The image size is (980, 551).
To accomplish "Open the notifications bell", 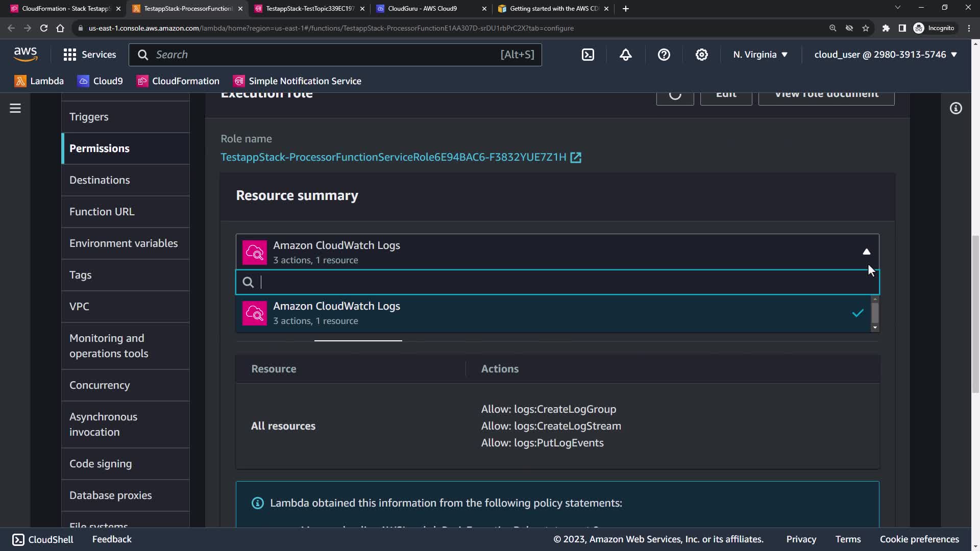I will pyautogui.click(x=626, y=55).
